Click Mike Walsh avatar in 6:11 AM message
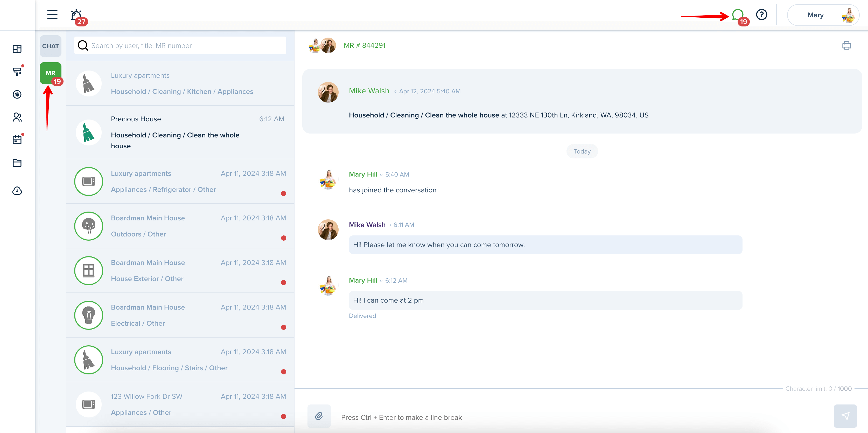 [x=328, y=230]
